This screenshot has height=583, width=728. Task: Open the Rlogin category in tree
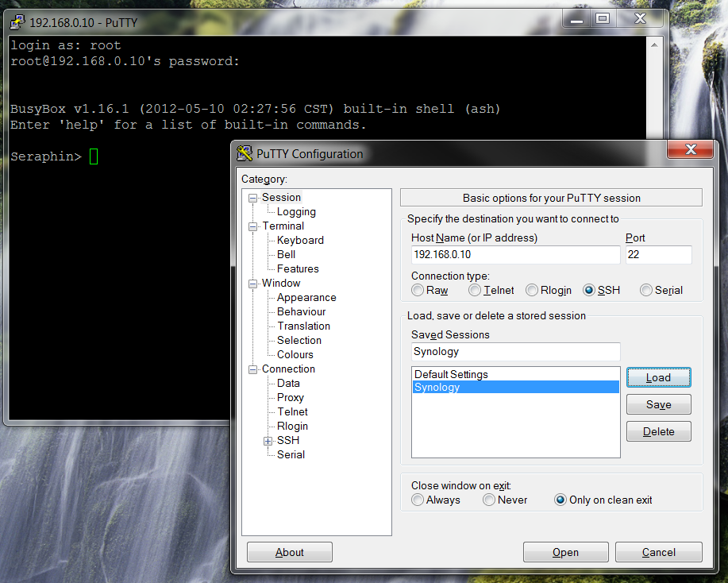pos(292,426)
